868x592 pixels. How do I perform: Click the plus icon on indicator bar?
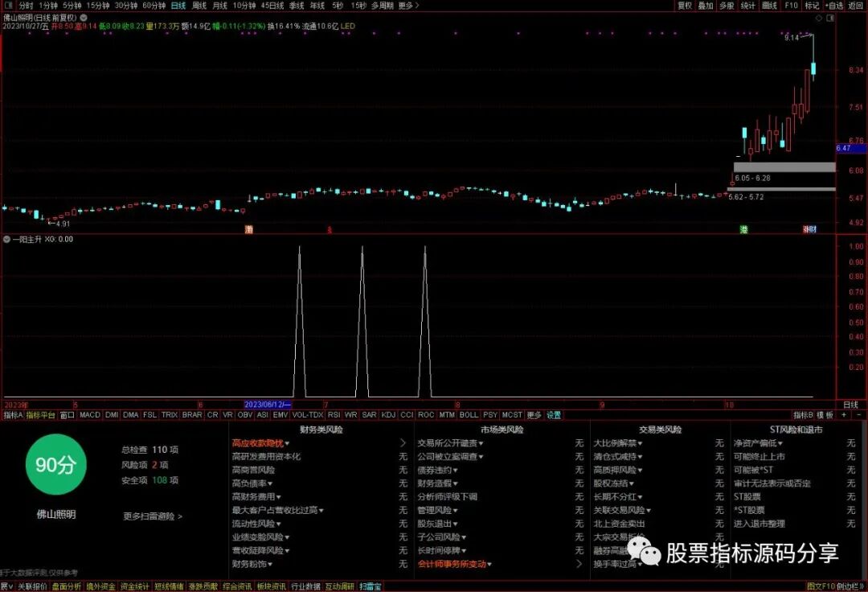coord(844,415)
